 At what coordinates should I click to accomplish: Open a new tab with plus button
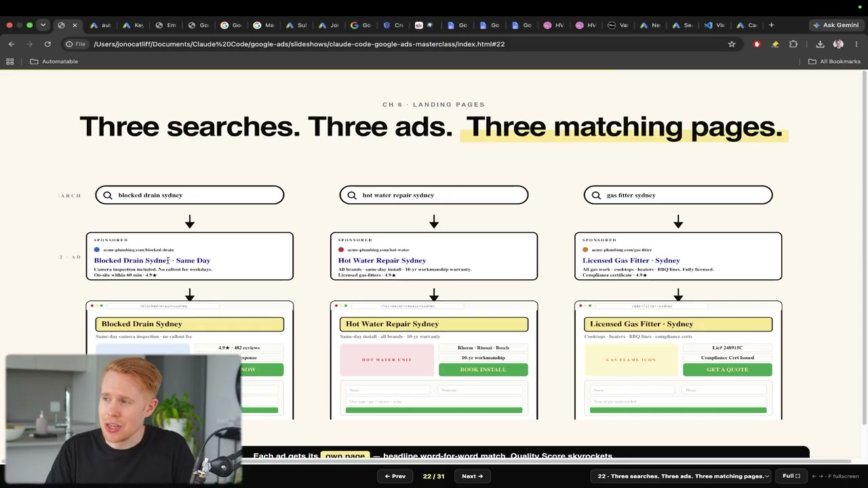pos(771,25)
